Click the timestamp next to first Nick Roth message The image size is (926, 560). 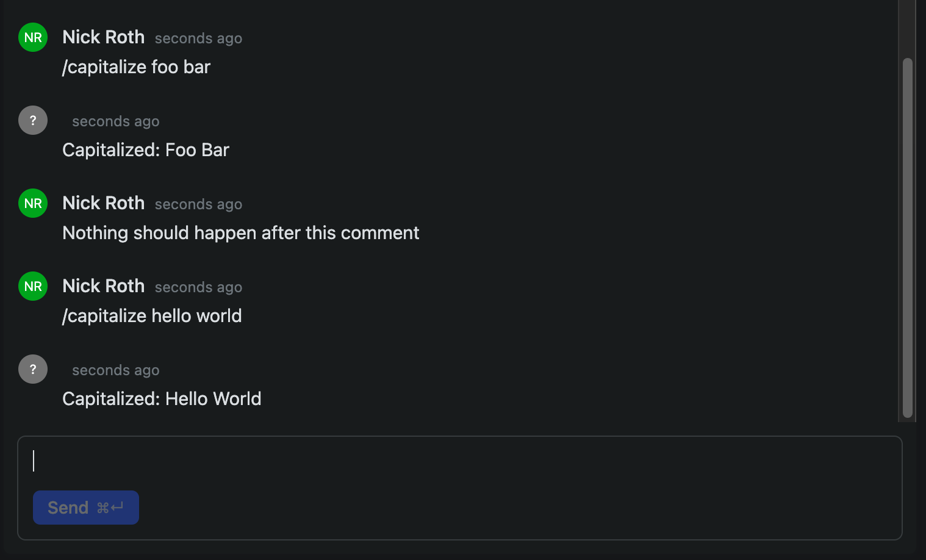[198, 38]
